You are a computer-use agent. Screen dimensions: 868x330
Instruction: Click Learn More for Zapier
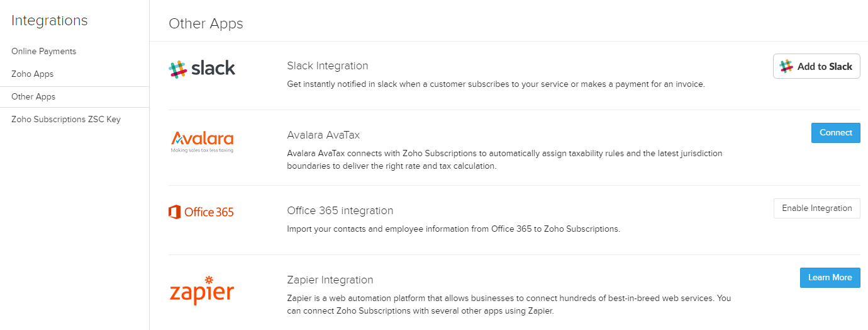[830, 278]
